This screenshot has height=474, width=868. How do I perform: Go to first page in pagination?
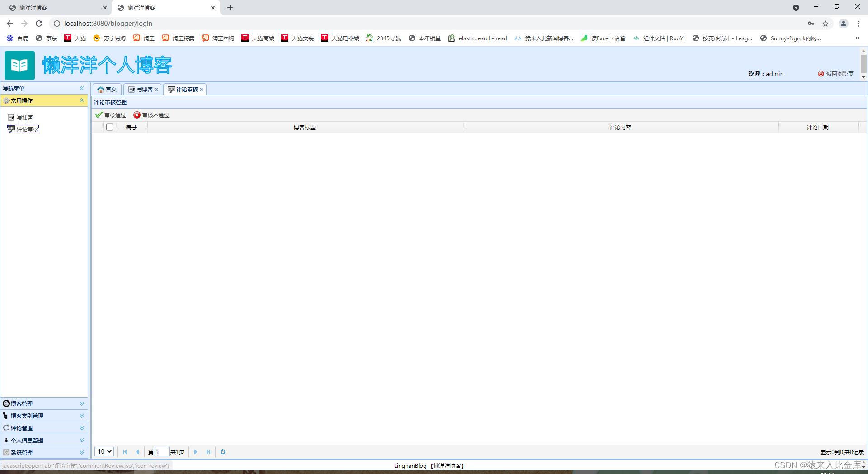click(x=125, y=452)
